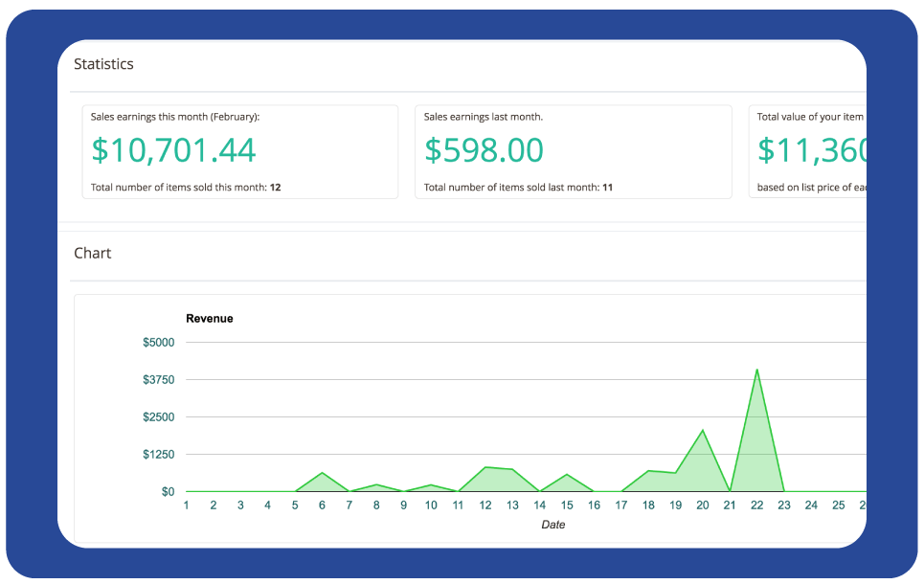This screenshot has width=924, height=584.
Task: Click the $5000 y-axis label
Action: pos(158,343)
